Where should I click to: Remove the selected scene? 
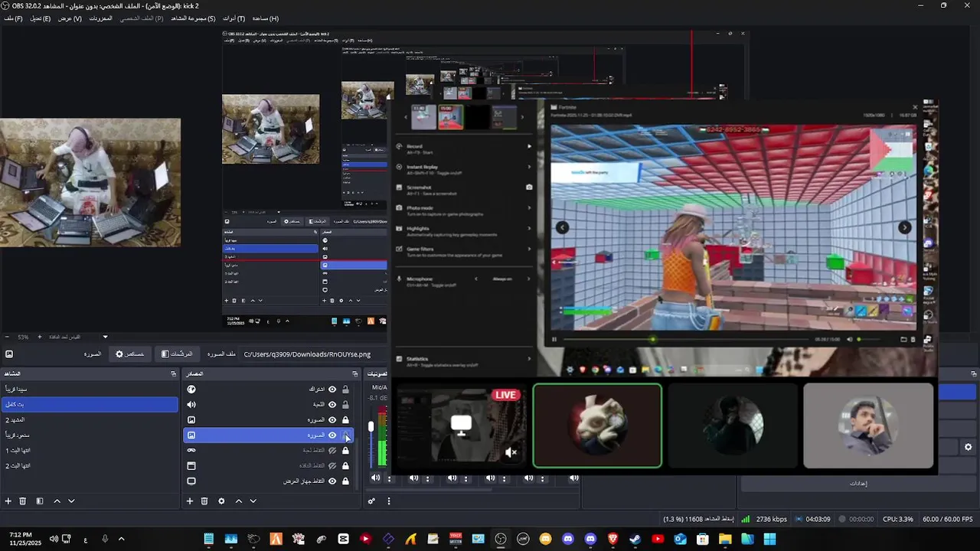pyautogui.click(x=23, y=501)
